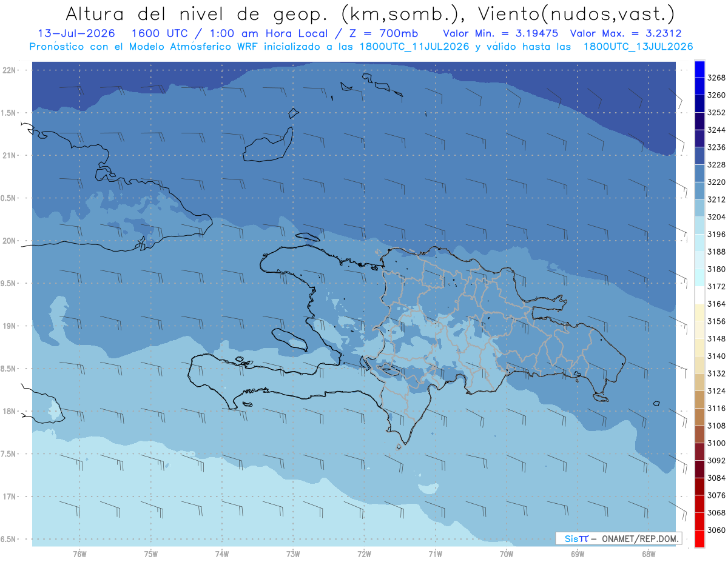Click the '3196' colorbar value
Viewport: 728px width, 562px height.
(716, 234)
